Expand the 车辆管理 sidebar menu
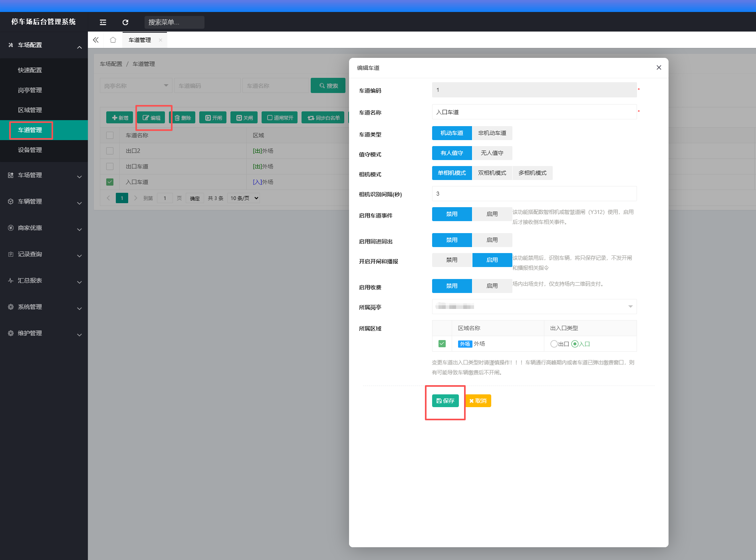The image size is (756, 560). (x=44, y=202)
